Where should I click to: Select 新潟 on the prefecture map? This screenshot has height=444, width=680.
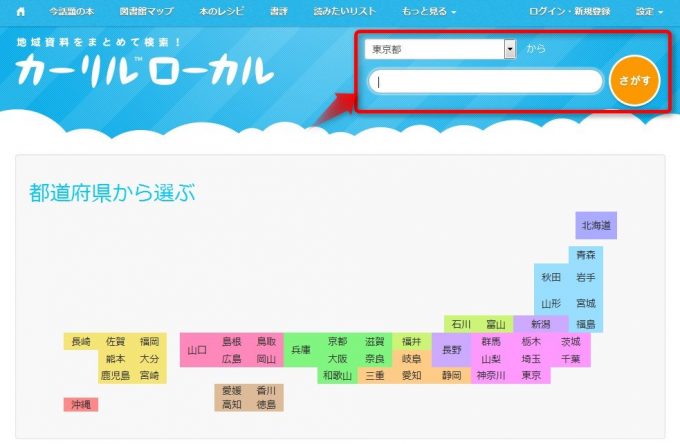click(541, 324)
